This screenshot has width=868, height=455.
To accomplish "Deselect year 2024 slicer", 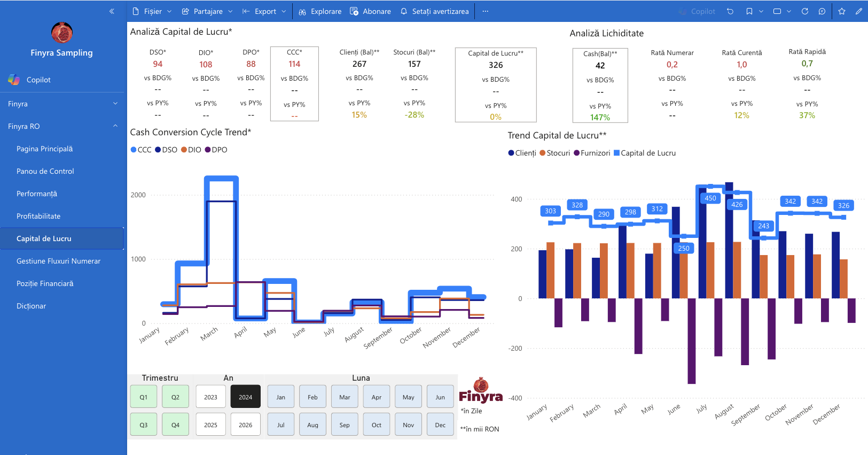I will 246,397.
